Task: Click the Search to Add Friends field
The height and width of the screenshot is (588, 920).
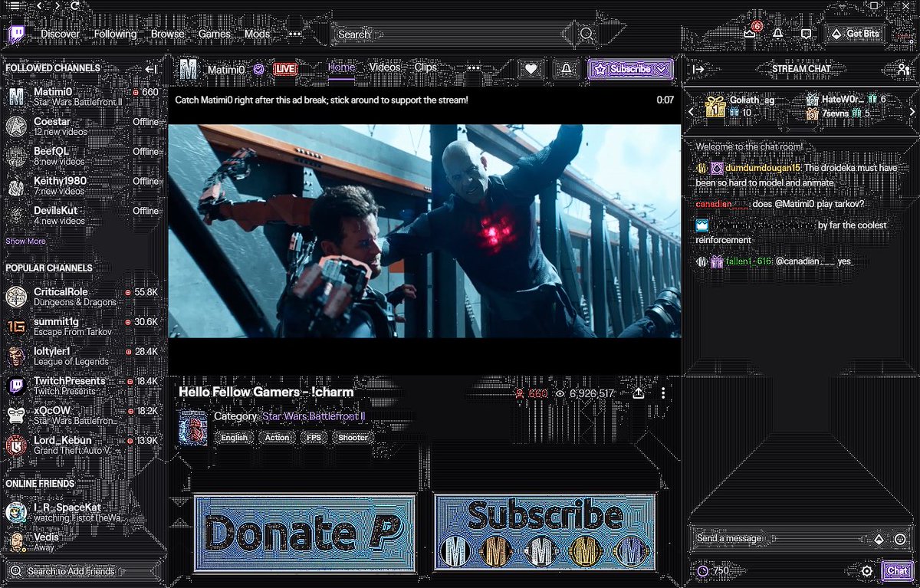Action: click(x=83, y=571)
